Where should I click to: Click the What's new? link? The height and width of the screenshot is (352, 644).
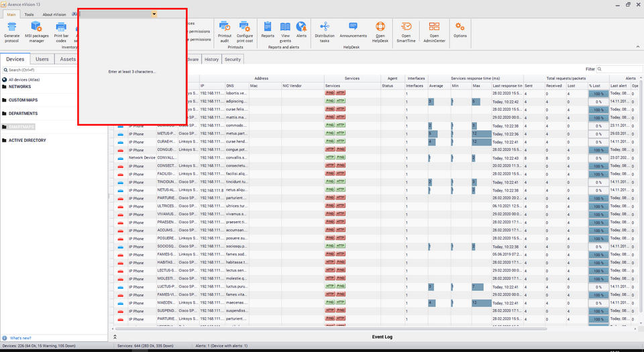click(x=19, y=338)
